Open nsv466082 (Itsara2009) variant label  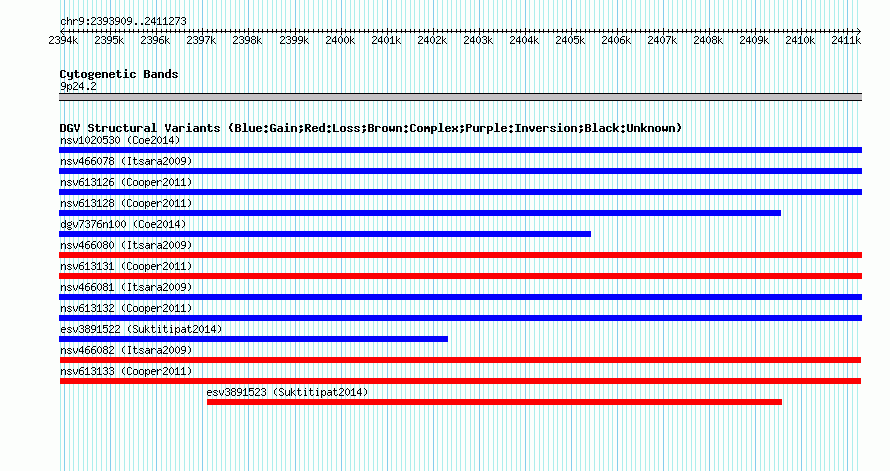pyautogui.click(x=126, y=350)
